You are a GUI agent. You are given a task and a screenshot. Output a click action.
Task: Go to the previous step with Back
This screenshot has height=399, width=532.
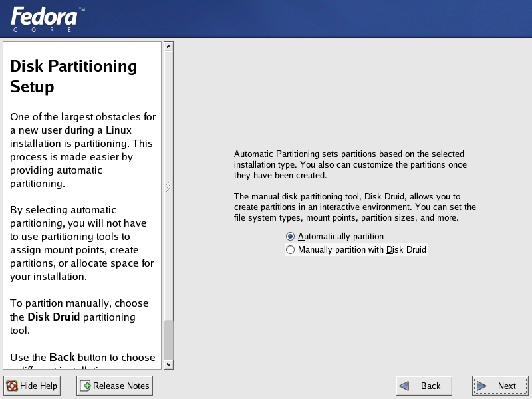click(424, 386)
